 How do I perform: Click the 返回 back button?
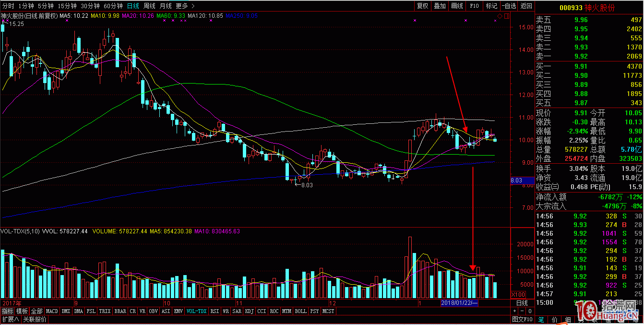point(526,6)
